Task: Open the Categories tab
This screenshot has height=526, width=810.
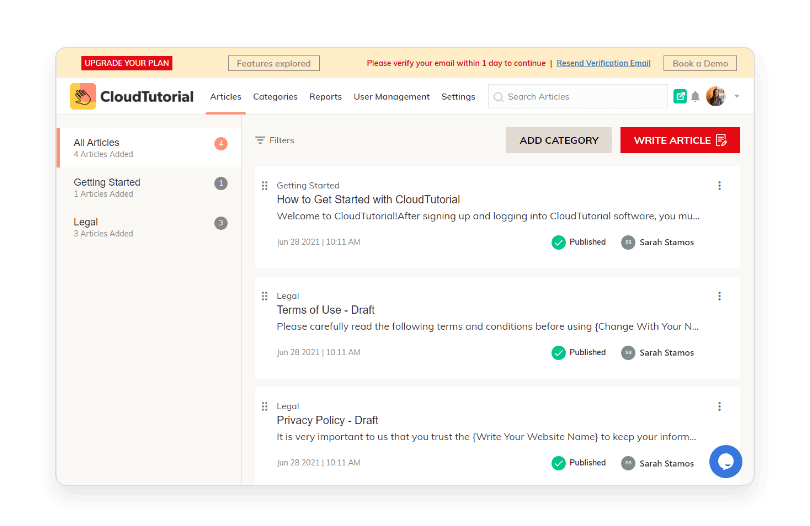Action: (275, 97)
